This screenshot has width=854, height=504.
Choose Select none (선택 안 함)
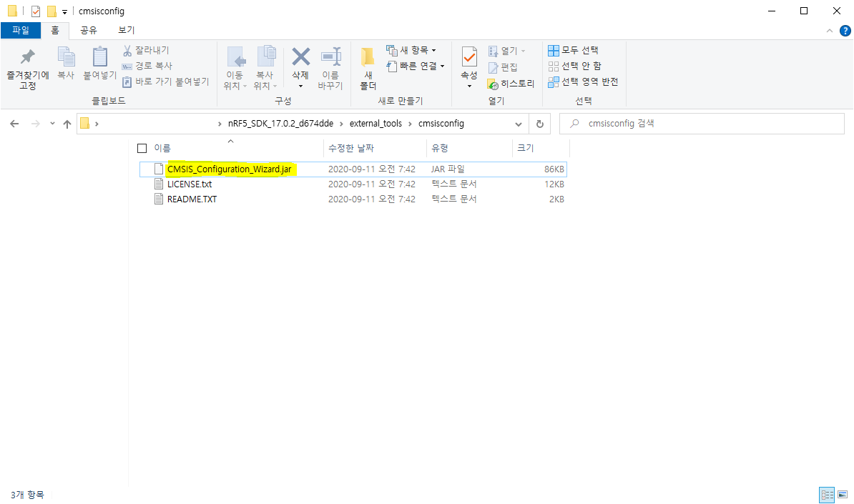574,66
